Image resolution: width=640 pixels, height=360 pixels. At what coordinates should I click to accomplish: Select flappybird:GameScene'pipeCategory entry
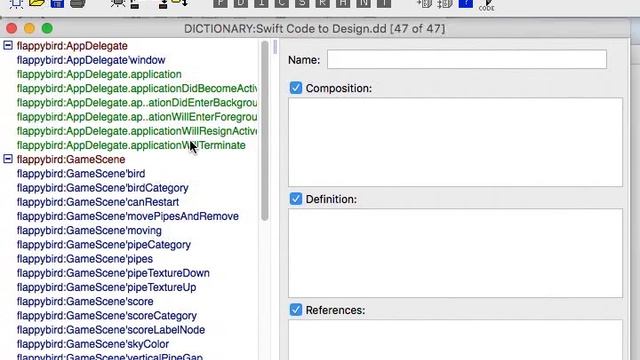[104, 244]
